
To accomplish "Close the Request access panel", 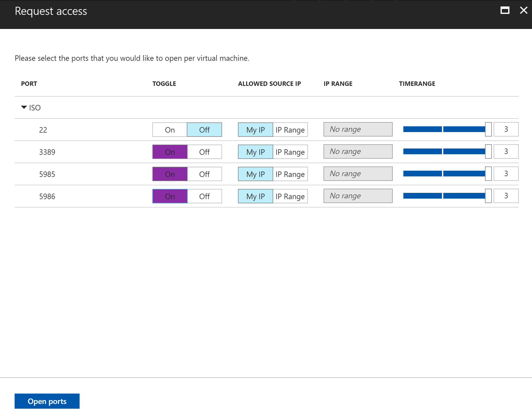I will click(x=523, y=10).
